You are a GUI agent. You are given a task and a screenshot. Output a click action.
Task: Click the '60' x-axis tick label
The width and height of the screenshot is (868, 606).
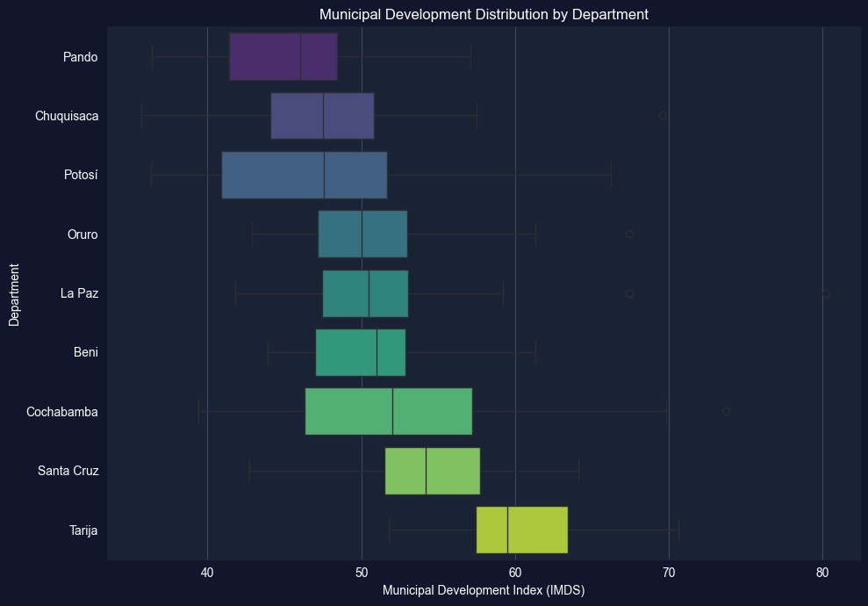515,574
